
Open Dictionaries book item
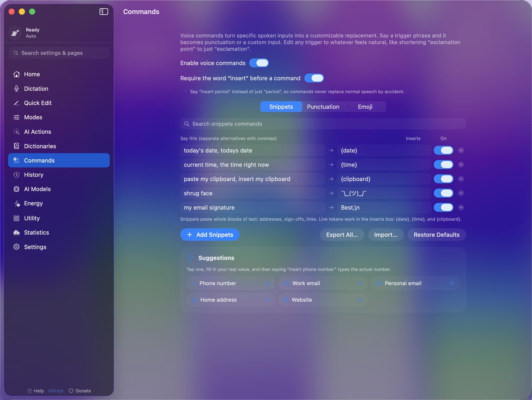[59, 146]
